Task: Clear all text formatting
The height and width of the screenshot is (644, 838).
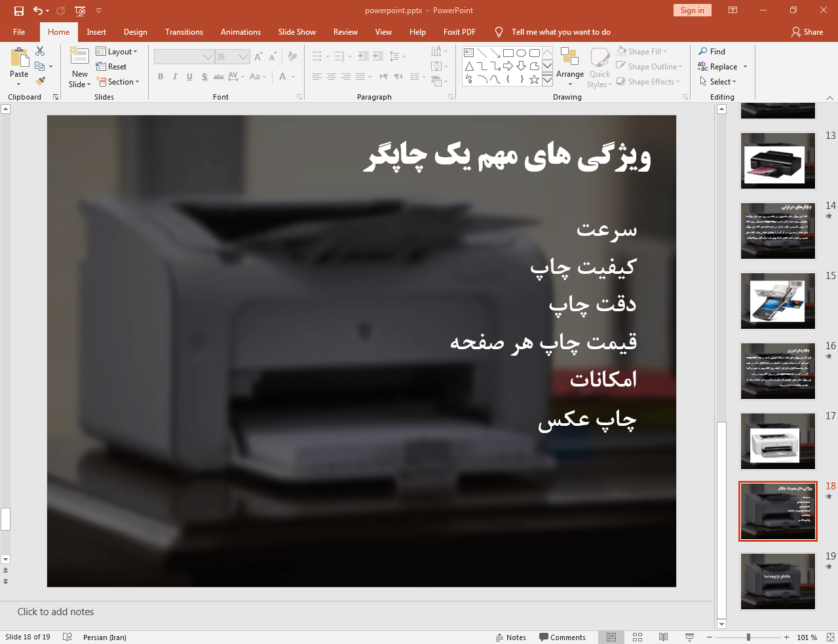Action: point(292,57)
